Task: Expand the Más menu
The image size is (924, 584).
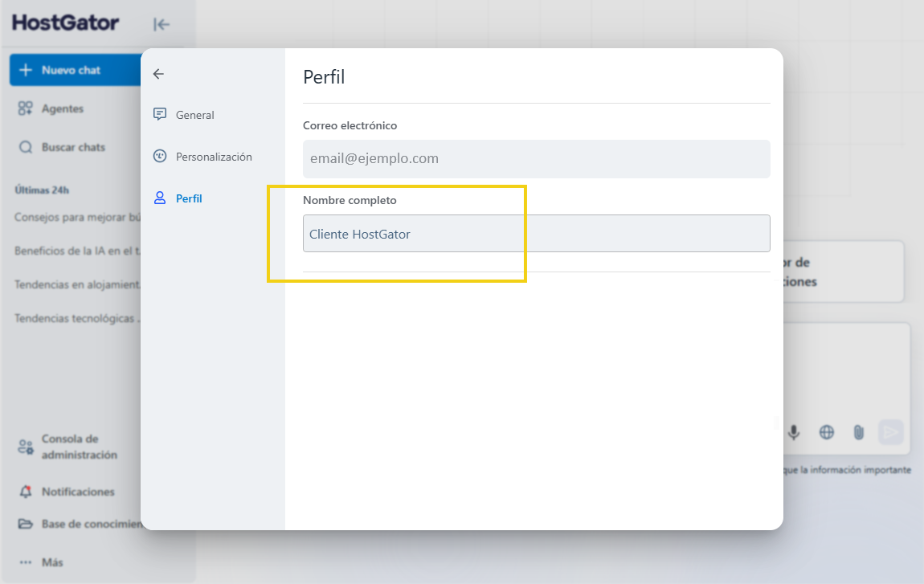Action: click(52, 562)
